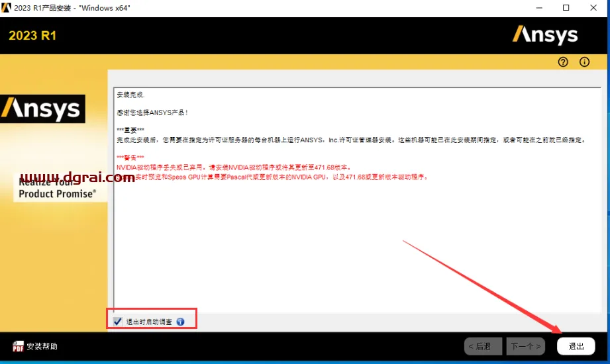Click the disabled 后退 button
The height and width of the screenshot is (364, 610).
[x=483, y=346]
